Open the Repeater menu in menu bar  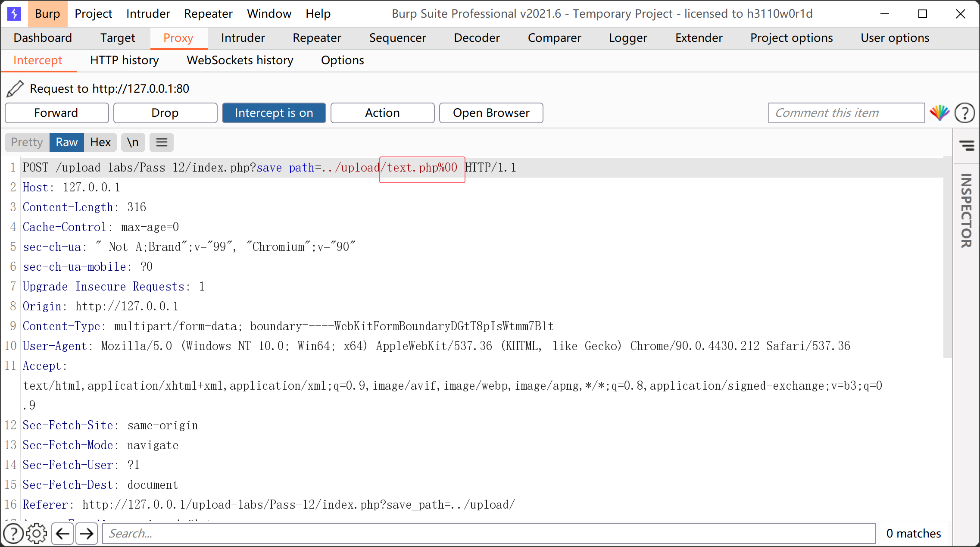(x=208, y=14)
